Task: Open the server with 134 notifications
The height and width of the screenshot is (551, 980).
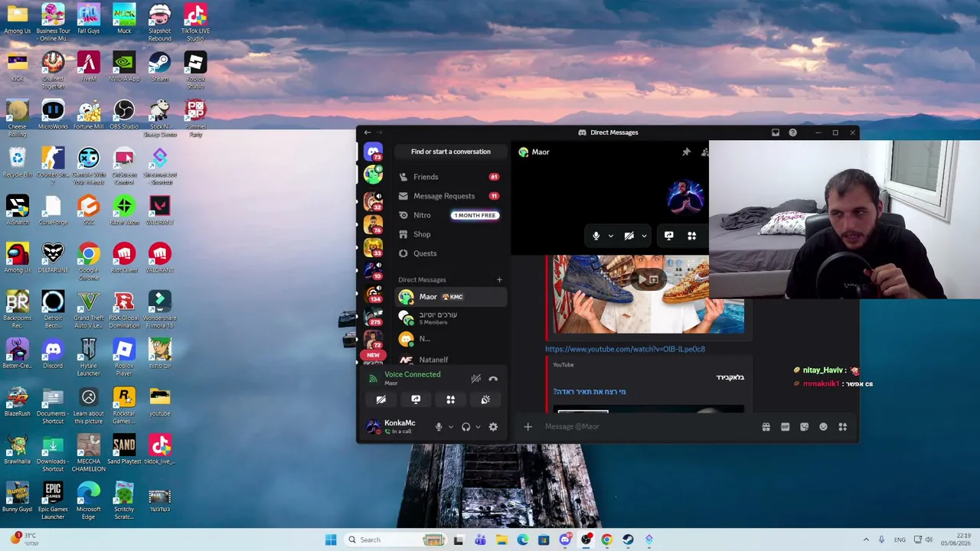Action: [373, 294]
